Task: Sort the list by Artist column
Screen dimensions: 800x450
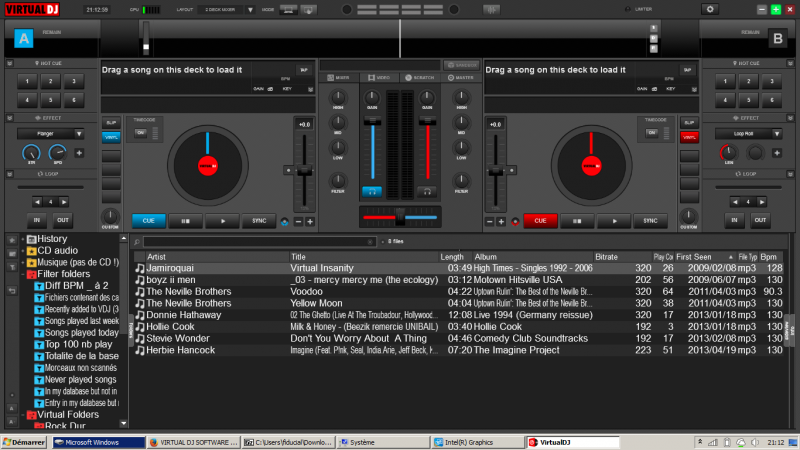Action: tap(217, 257)
